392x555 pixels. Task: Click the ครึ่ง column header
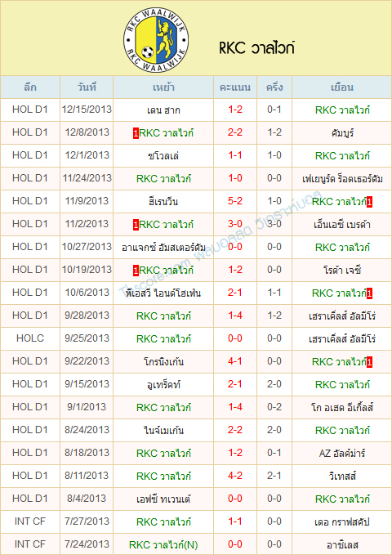pyautogui.click(x=274, y=87)
